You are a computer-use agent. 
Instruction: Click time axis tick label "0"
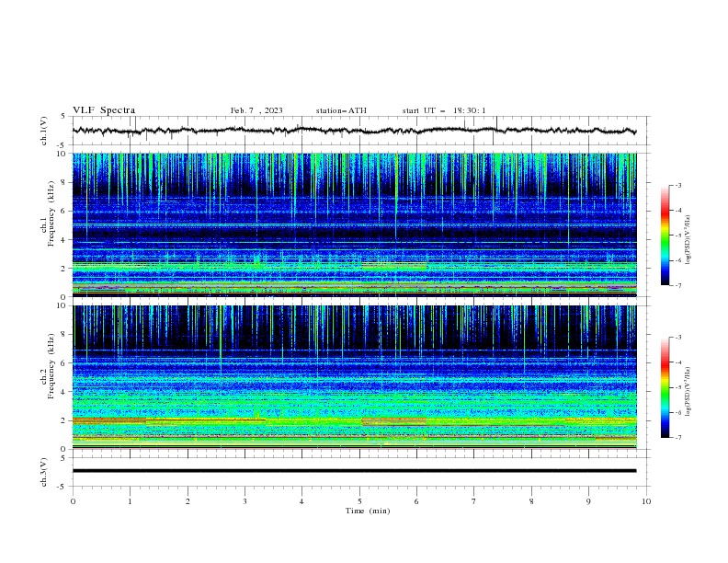(73, 501)
